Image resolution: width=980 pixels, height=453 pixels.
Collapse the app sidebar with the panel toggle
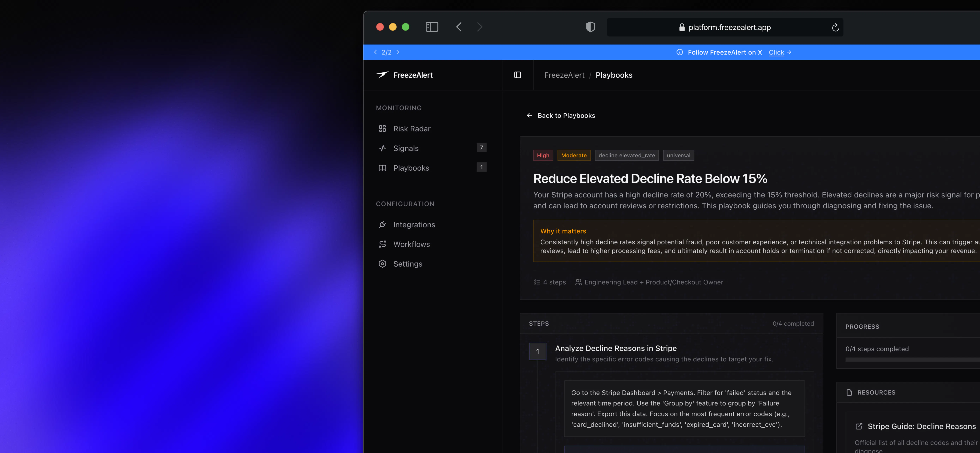pos(517,75)
